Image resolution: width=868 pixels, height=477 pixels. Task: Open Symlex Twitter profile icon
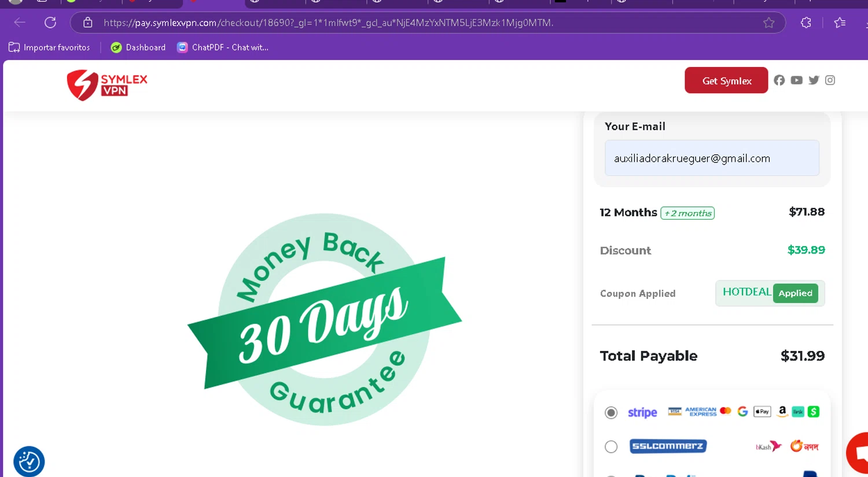[814, 80]
